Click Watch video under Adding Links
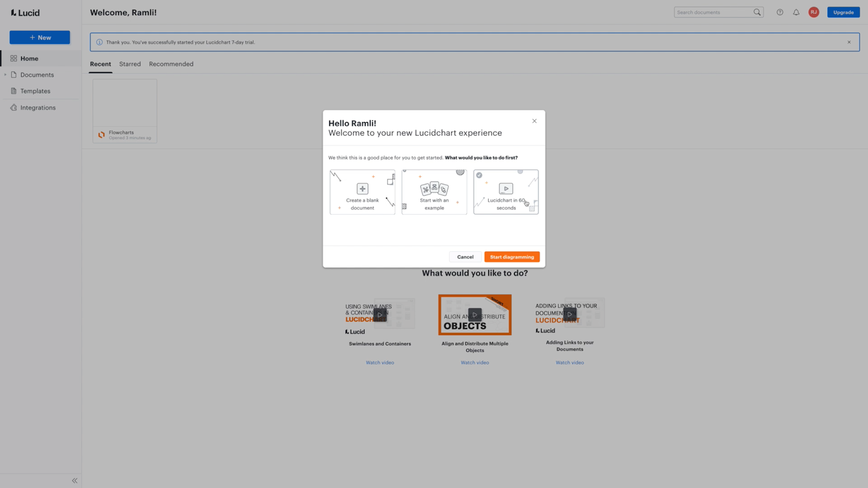Viewport: 868px width, 488px height. tap(570, 363)
